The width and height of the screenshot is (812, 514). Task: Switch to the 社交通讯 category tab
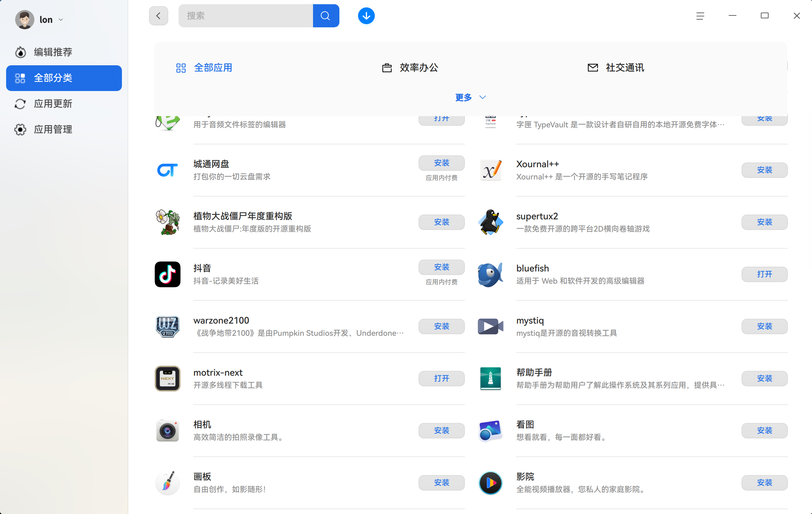point(616,68)
